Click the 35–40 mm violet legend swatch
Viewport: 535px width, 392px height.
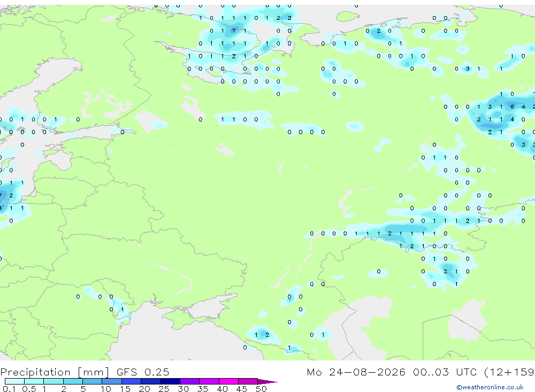209,381
